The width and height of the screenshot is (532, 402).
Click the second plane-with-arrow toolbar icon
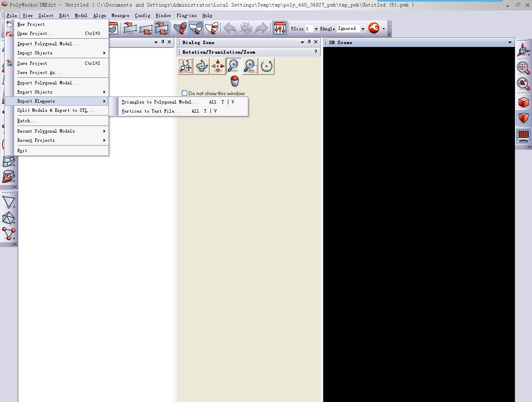click(146, 29)
